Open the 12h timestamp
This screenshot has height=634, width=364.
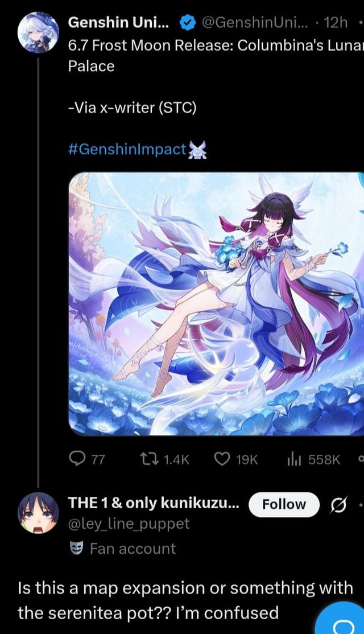334,23
